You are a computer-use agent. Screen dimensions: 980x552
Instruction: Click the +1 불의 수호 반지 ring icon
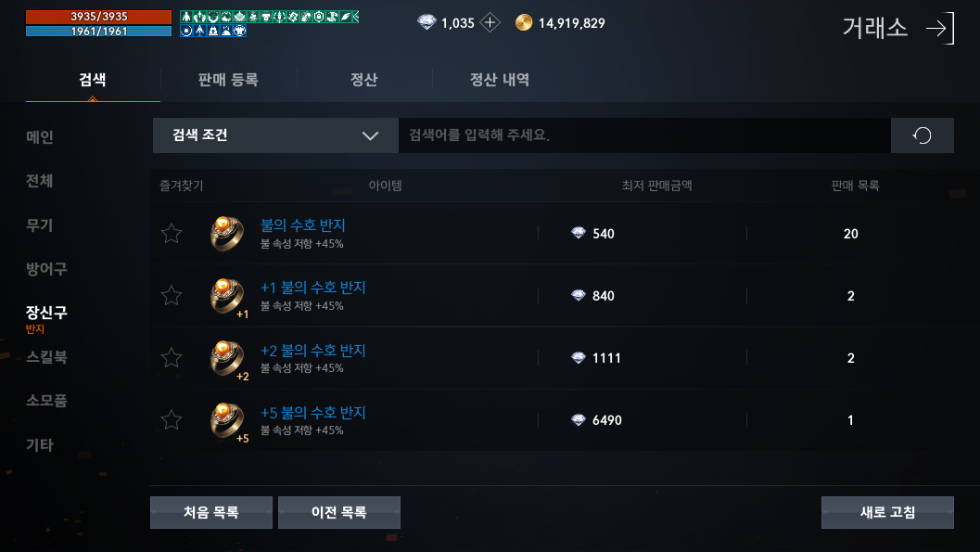pyautogui.click(x=228, y=296)
